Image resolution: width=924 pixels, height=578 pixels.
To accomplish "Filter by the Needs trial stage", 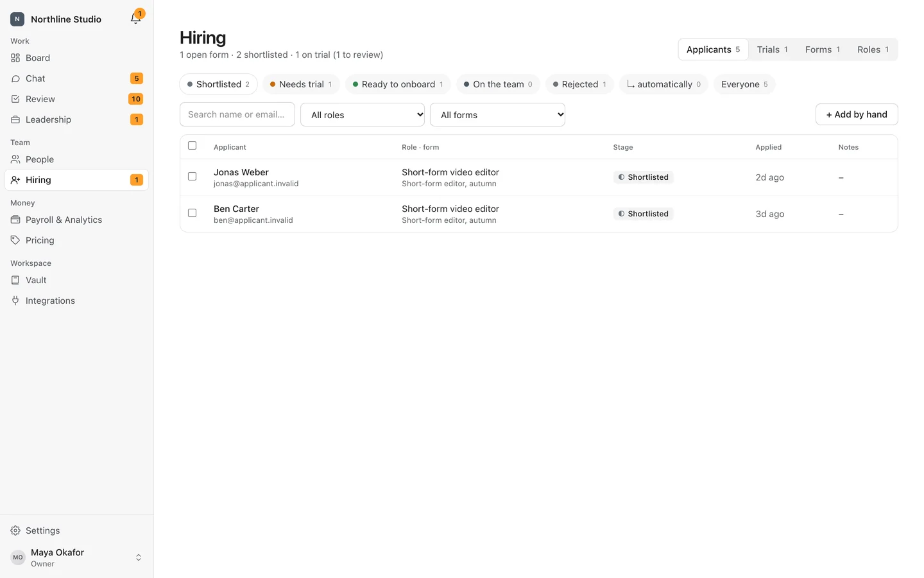I will click(301, 84).
